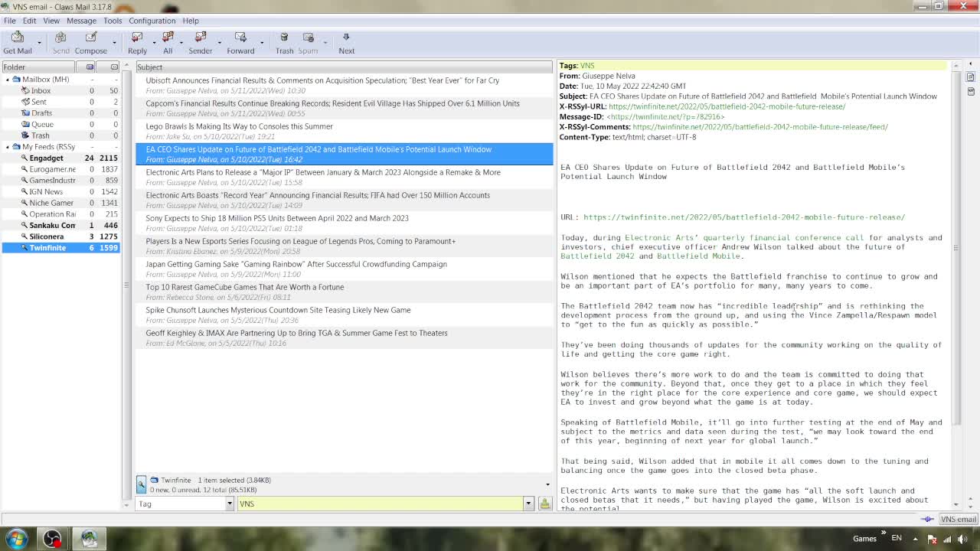Open the Eurogamer.net feed folder
This screenshot has width=980, height=551.
click(x=52, y=169)
